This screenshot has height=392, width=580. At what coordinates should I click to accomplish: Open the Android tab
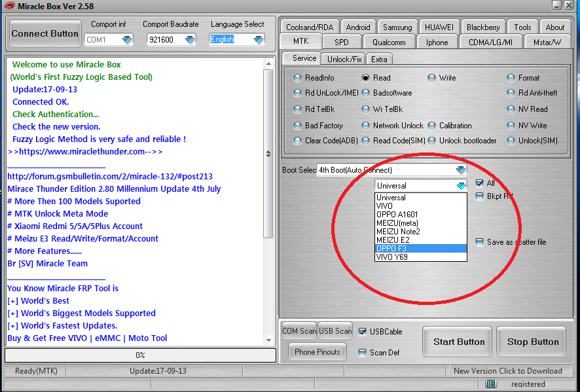click(x=358, y=27)
